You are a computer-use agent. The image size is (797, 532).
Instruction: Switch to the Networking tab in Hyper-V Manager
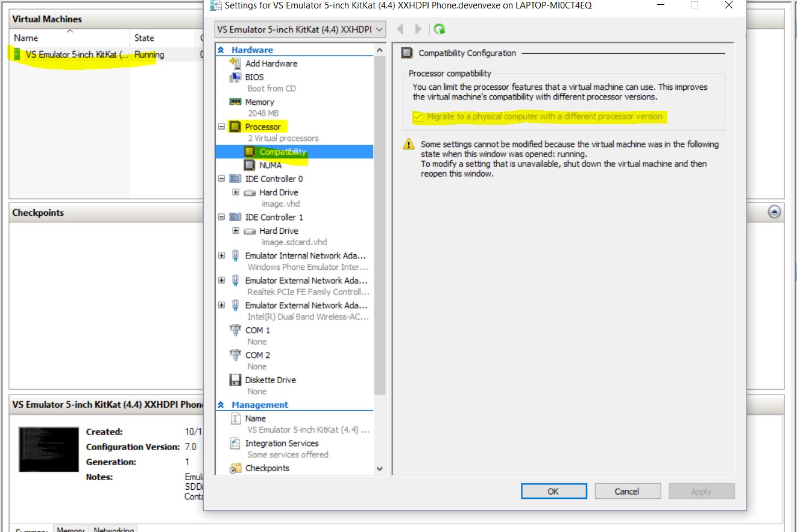pyautogui.click(x=113, y=529)
